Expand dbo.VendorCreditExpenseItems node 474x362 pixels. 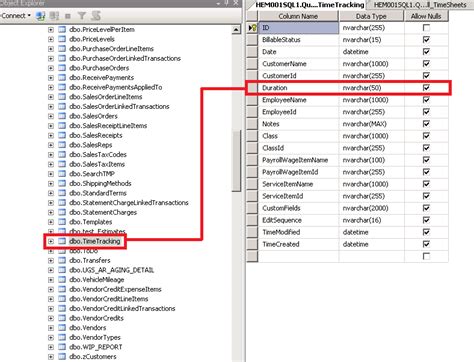point(51,289)
